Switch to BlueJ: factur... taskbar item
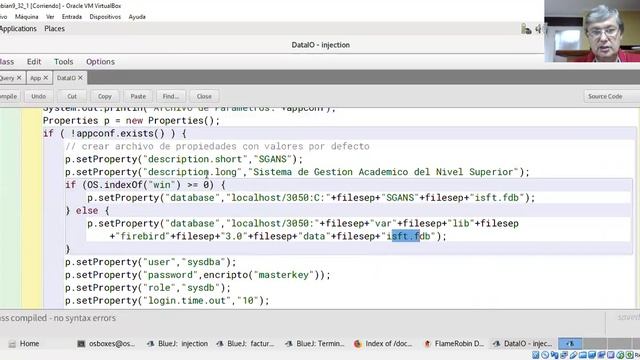Viewport: 640px width, 360px height. click(245, 344)
